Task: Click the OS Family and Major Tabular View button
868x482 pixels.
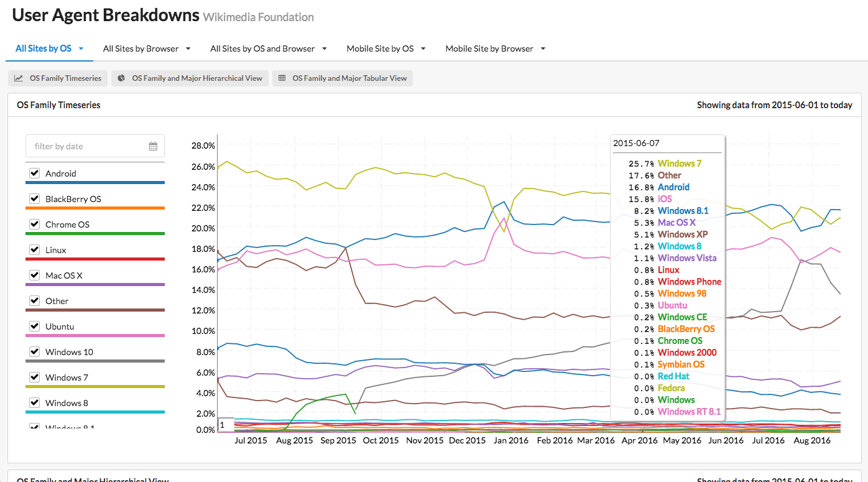Action: tap(342, 78)
